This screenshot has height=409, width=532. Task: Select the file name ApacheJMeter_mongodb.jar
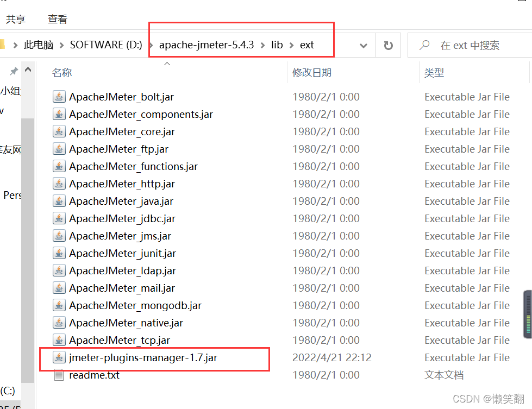135,306
